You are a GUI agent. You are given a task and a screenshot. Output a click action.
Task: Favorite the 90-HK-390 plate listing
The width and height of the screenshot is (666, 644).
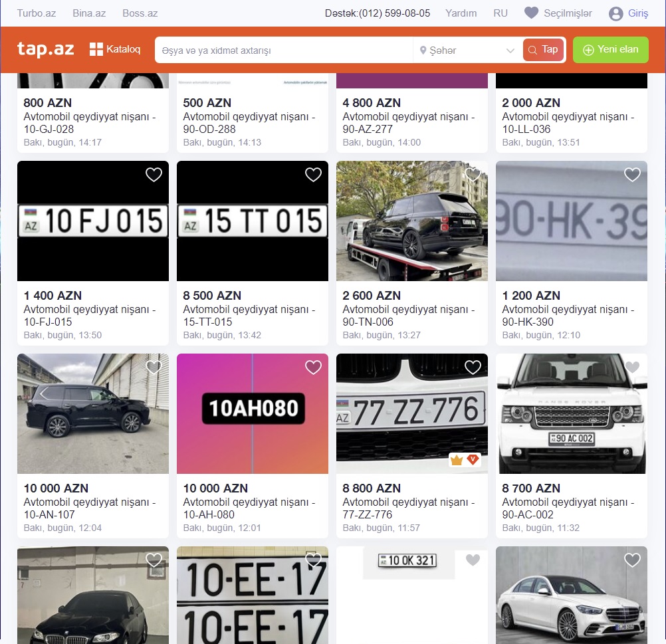click(632, 175)
